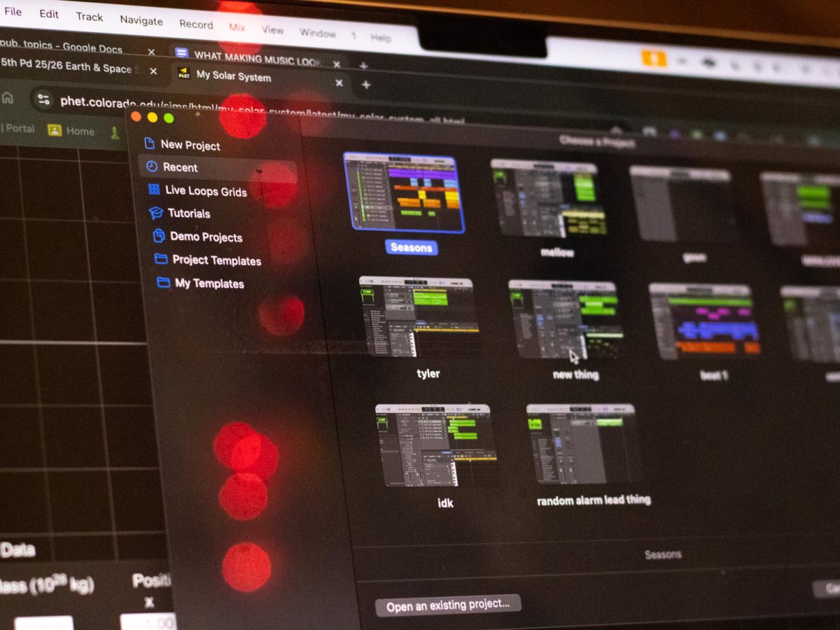Click the Chrome home icon left of address bar
The image size is (840, 630).
click(7, 97)
